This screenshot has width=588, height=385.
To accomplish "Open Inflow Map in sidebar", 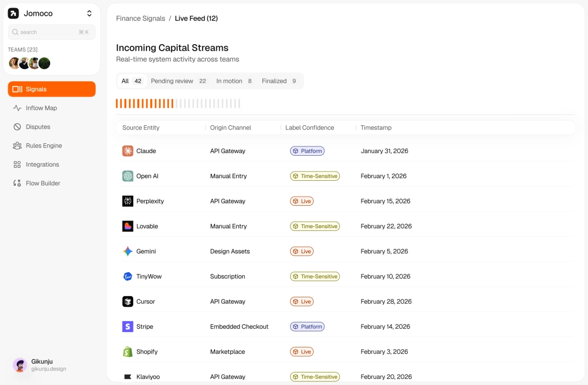I will 52,108.
